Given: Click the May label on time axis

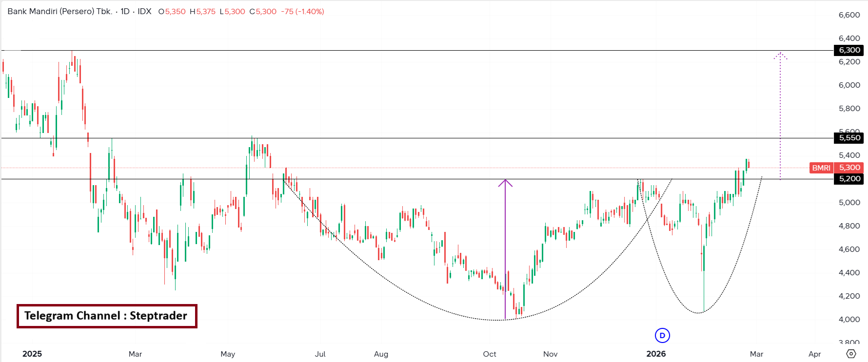Looking at the screenshot, I should [228, 354].
